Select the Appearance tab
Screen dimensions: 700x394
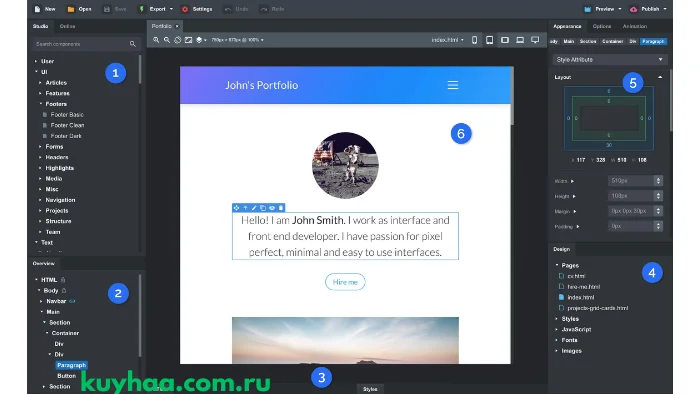coord(567,26)
